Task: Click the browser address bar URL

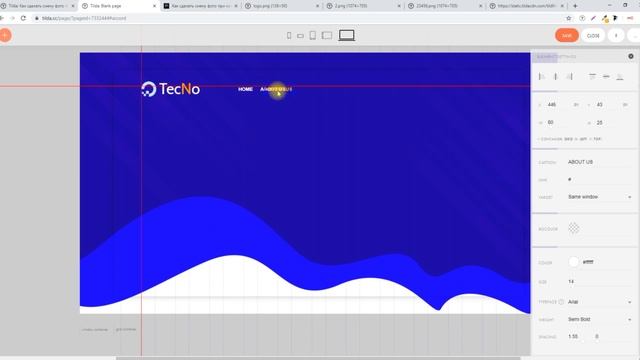Action: point(84,18)
